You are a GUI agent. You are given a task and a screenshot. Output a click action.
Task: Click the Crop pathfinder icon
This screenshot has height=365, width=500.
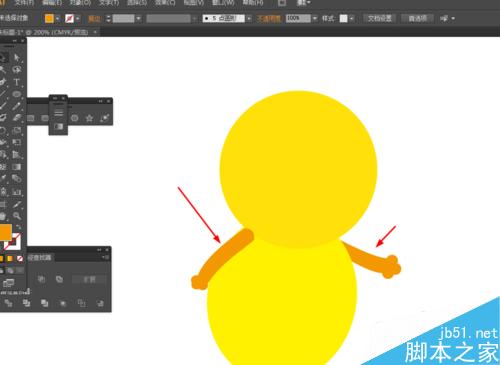pyautogui.click(x=63, y=303)
